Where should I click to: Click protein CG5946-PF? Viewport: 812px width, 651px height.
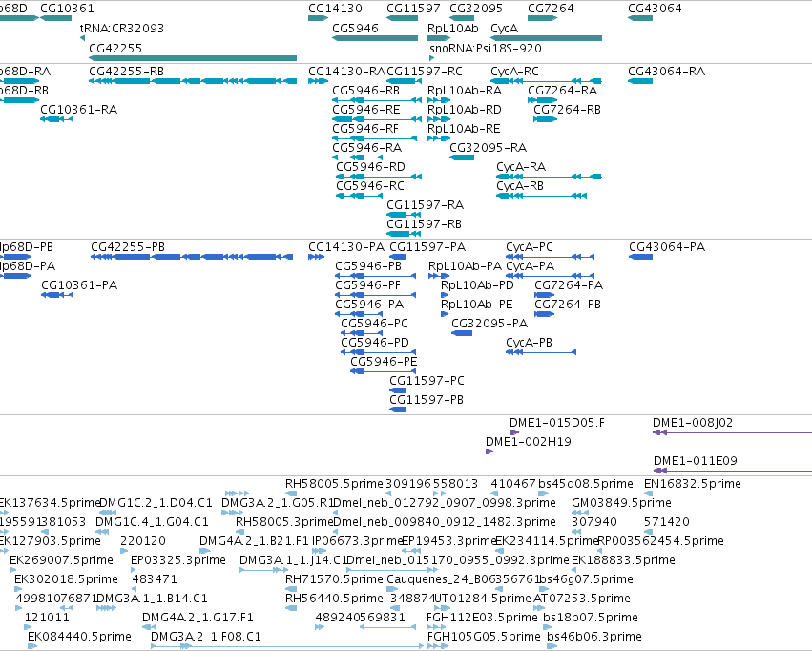coord(367,285)
